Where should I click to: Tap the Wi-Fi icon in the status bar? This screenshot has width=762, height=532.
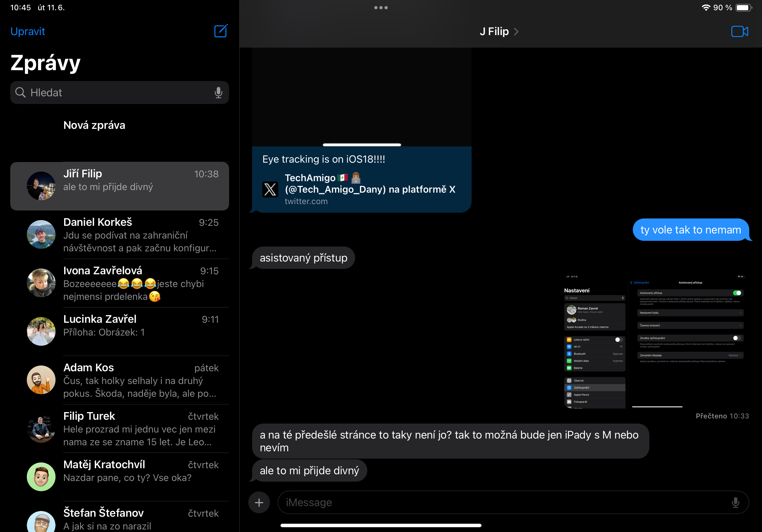706,7
